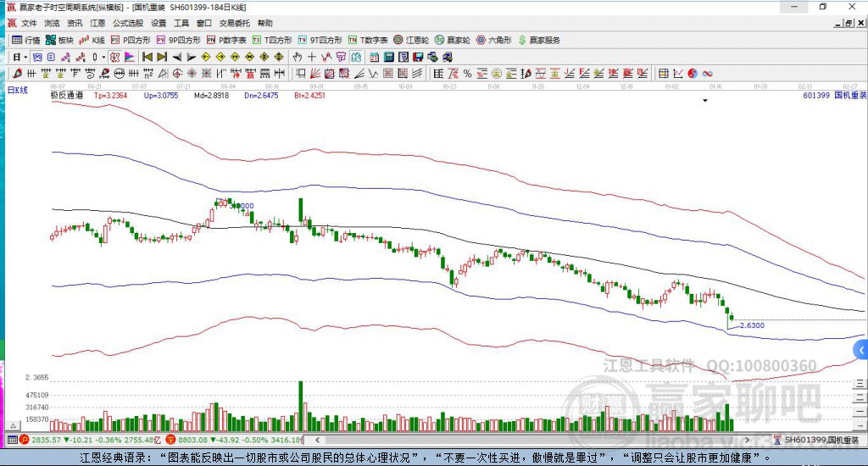Jump to last bar icon

click(162, 57)
